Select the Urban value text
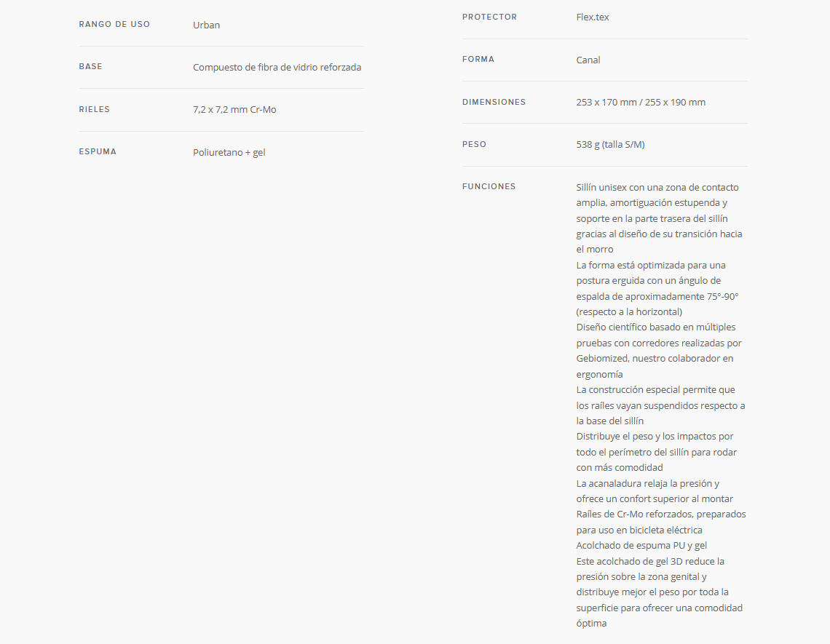 (207, 25)
